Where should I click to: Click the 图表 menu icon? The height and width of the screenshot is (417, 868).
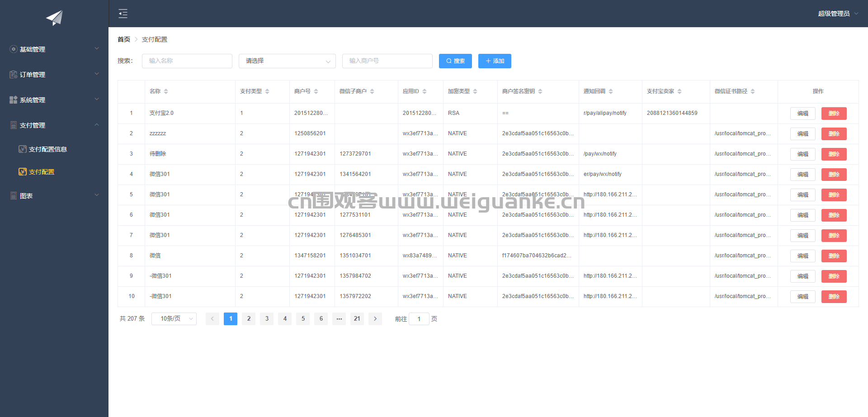pos(14,196)
